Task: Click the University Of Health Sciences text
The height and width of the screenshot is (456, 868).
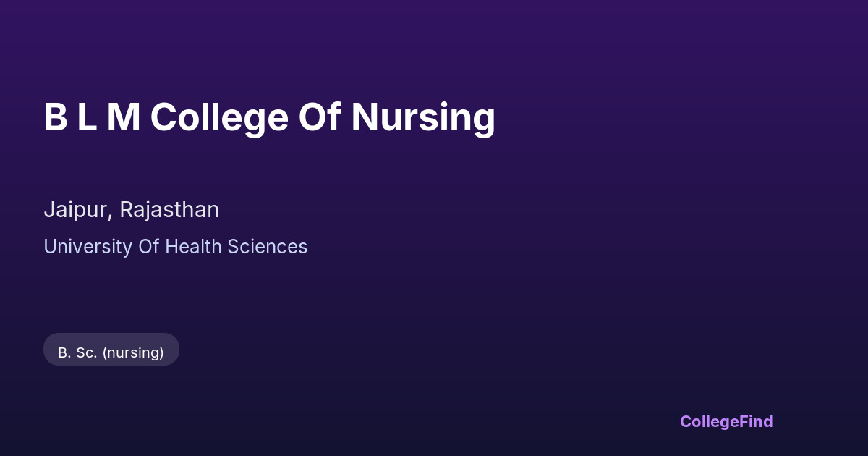Action: pos(176,247)
